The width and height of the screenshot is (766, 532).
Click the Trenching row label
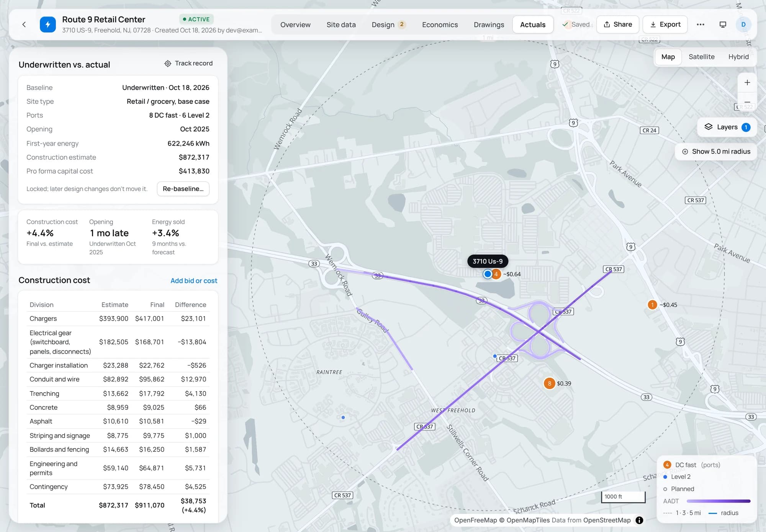pyautogui.click(x=44, y=394)
